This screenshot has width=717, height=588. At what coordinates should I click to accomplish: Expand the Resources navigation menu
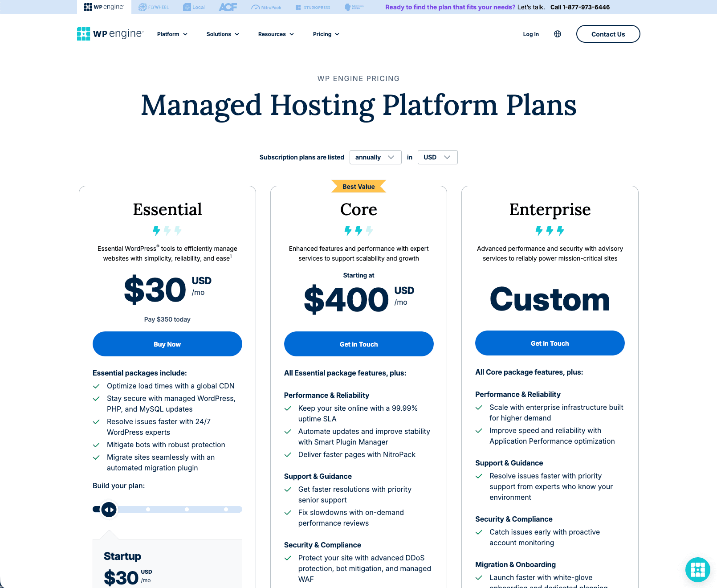pyautogui.click(x=276, y=34)
